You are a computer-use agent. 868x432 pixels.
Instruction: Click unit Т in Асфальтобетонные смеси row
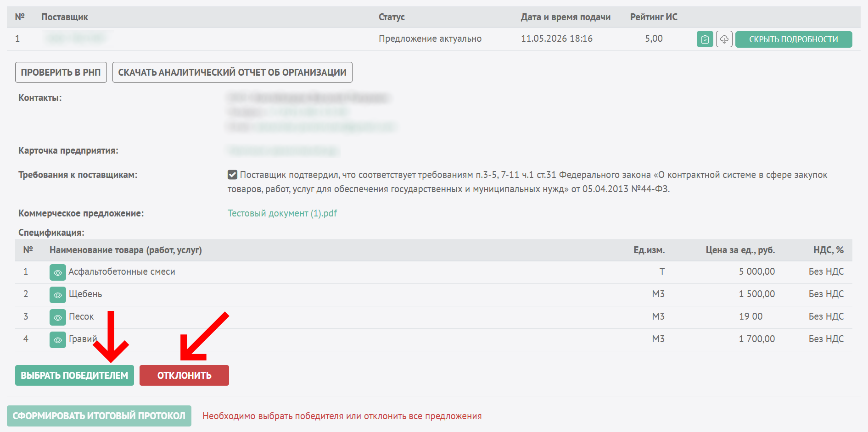662,271
